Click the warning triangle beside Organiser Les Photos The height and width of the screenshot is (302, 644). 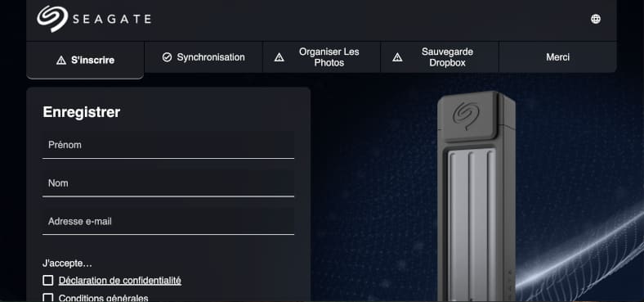pyautogui.click(x=280, y=57)
